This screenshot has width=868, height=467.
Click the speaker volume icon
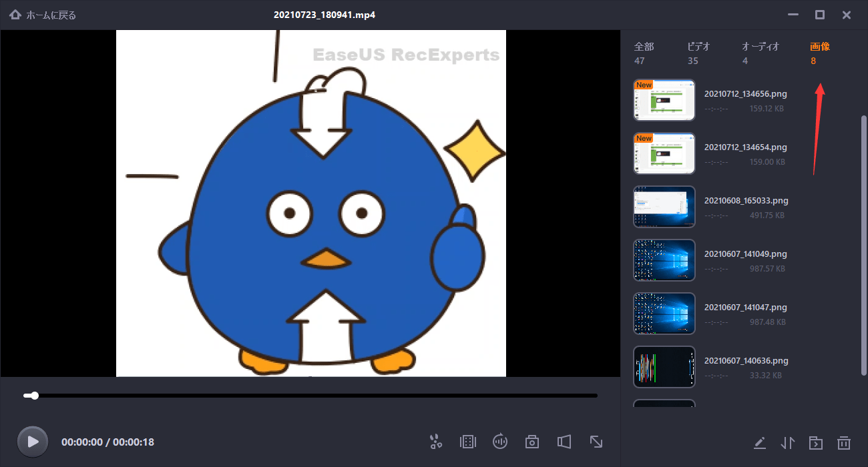(x=564, y=442)
